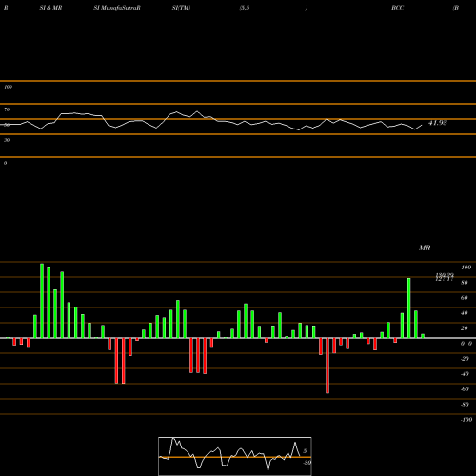Image resolution: width=476 pixels, height=476 pixels.
Task: Click the -40 label on the MR axis
Action: coord(465,374)
